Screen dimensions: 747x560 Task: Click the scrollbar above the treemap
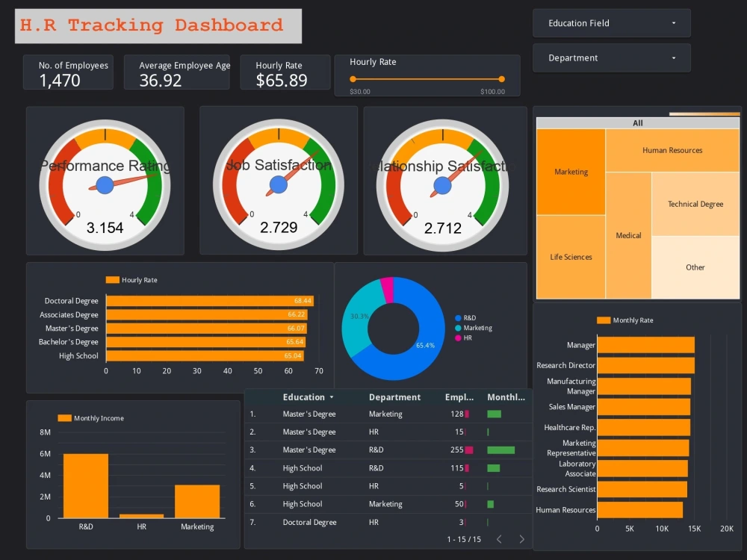click(x=704, y=112)
